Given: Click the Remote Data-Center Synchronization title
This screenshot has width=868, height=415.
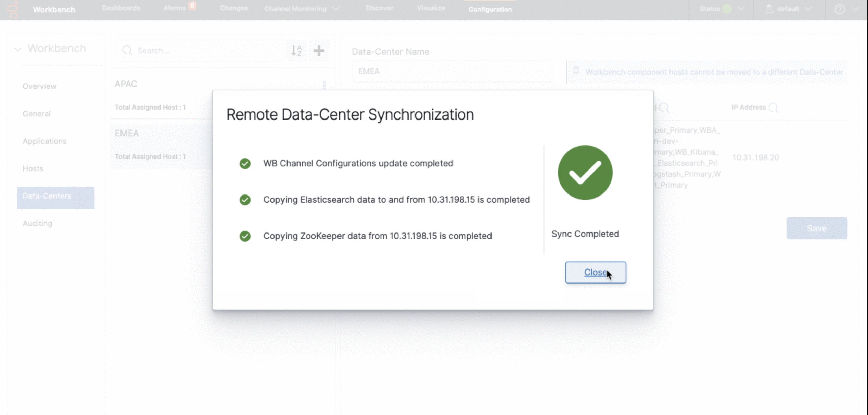Looking at the screenshot, I should click(x=350, y=114).
